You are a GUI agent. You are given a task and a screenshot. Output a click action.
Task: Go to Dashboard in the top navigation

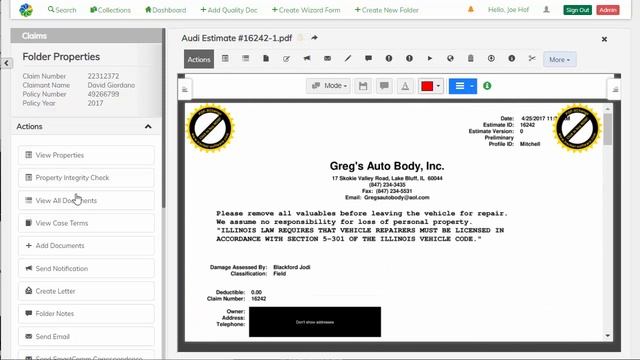(x=166, y=10)
